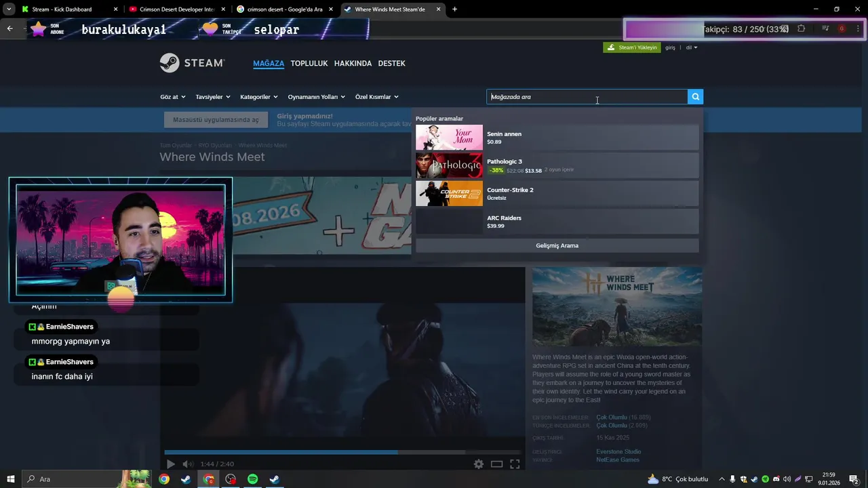Click the giriş login link
The height and width of the screenshot is (488, 868).
670,47
